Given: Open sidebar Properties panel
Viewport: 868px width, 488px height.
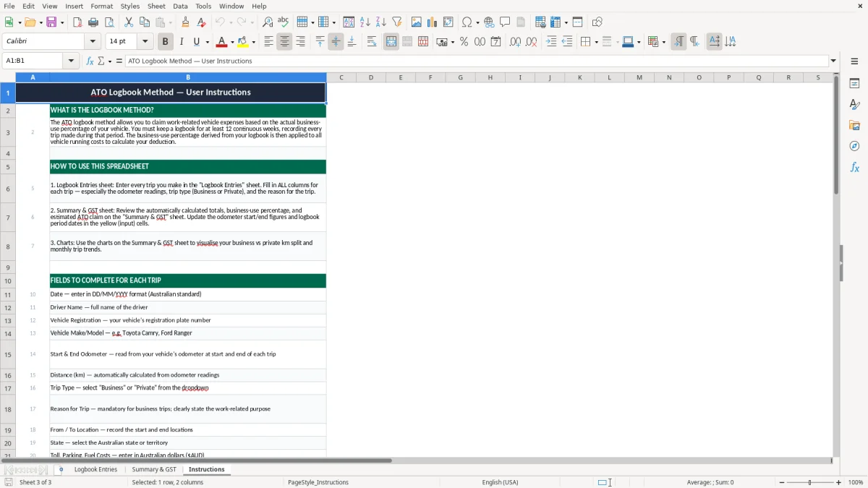Looking at the screenshot, I should 854,84.
